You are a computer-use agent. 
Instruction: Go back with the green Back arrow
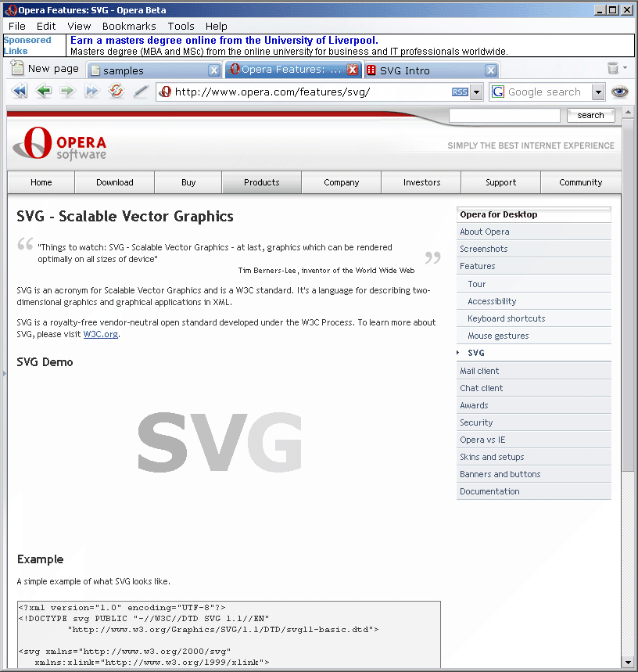click(43, 92)
